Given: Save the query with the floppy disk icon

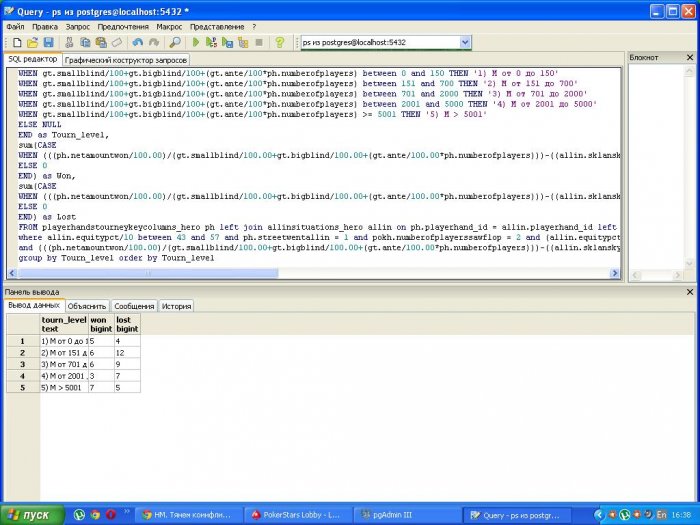Looking at the screenshot, I should click(x=47, y=43).
